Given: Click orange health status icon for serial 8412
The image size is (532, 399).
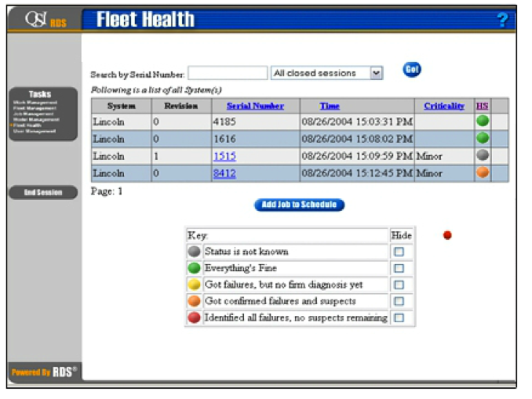Looking at the screenshot, I should point(483,172).
